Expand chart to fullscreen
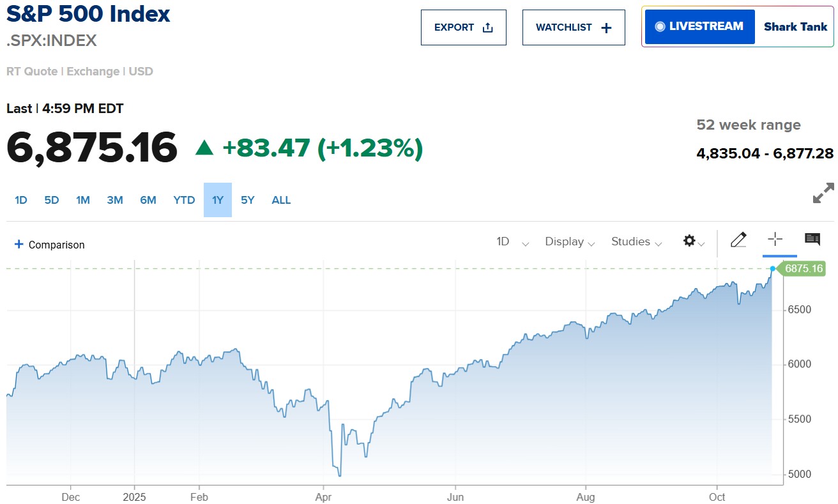838x504 pixels. (823, 193)
